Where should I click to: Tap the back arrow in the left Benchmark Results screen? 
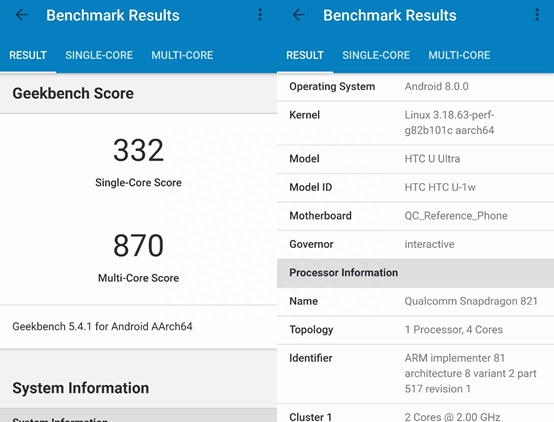tap(22, 15)
